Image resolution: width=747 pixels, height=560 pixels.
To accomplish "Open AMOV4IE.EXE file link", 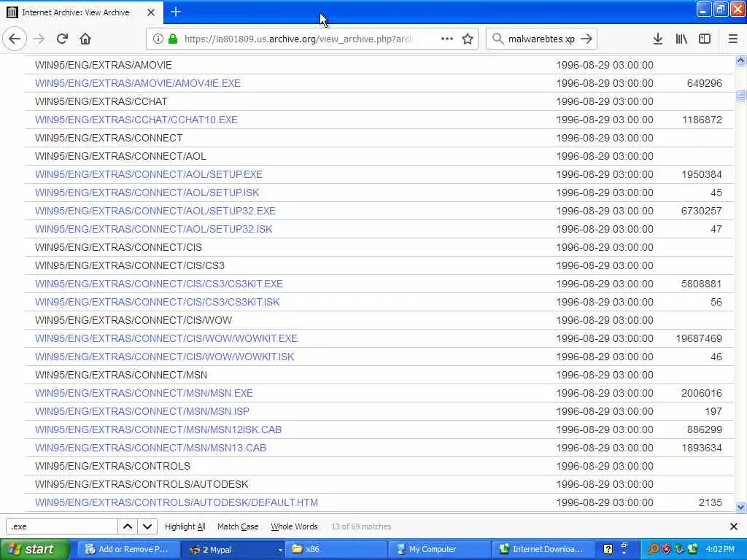I will click(x=138, y=83).
